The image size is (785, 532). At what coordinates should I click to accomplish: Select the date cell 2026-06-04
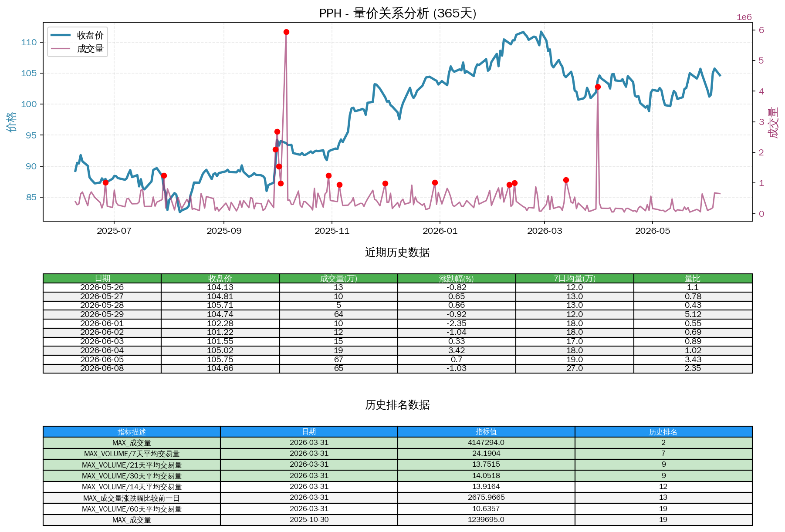(102, 350)
